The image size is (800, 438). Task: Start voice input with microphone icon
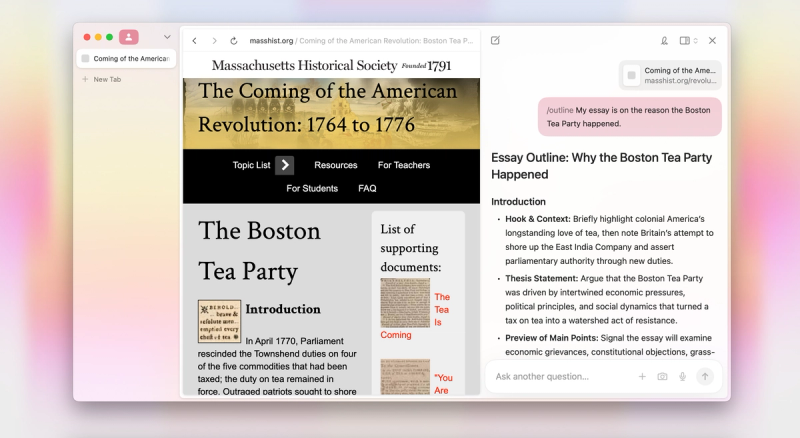coord(682,376)
